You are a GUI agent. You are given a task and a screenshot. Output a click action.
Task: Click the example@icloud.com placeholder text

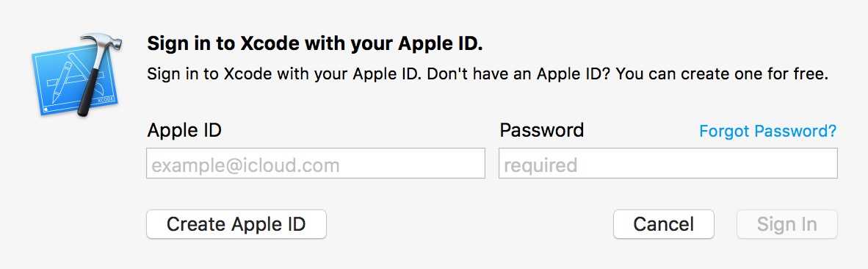click(x=245, y=165)
